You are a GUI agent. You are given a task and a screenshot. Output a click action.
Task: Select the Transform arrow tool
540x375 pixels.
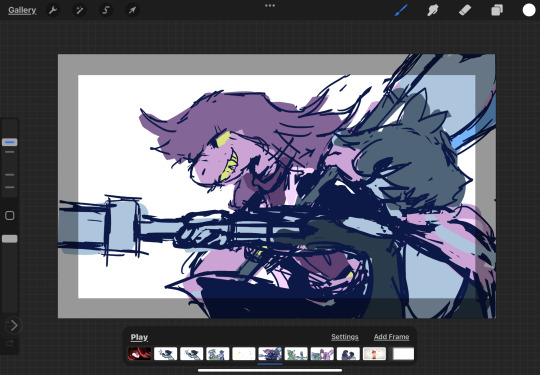[132, 10]
